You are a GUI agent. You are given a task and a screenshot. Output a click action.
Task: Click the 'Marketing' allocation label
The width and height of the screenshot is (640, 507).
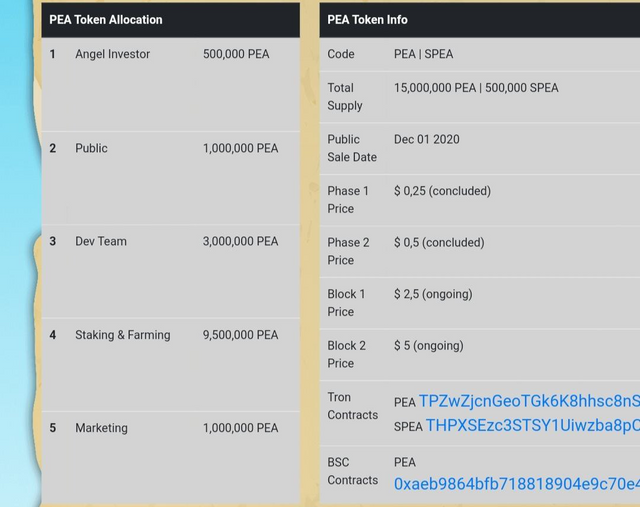(101, 428)
